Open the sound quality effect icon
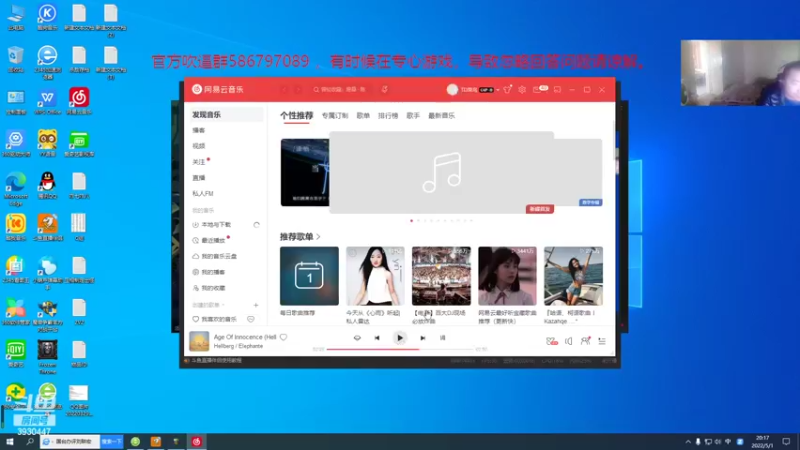Screen dimensions: 800x450 point(552,341)
